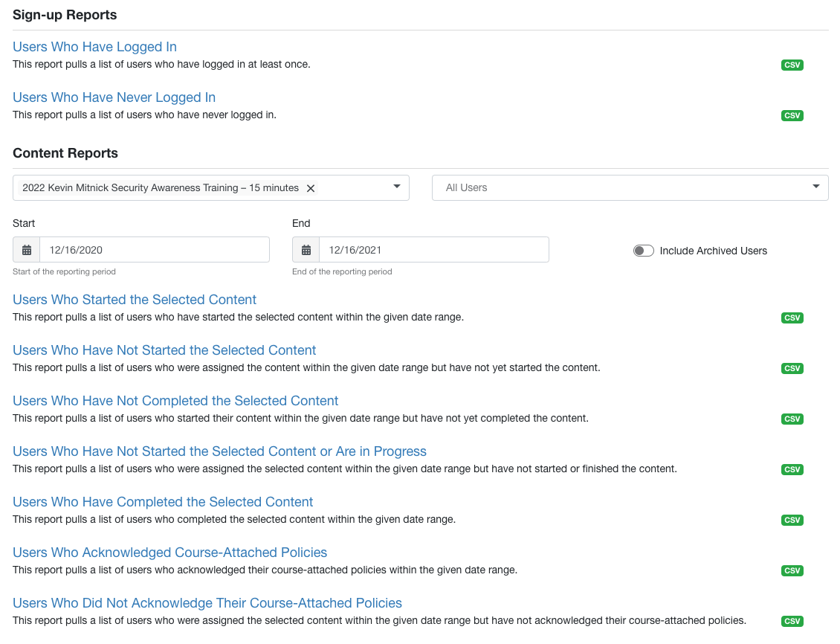Open the Users Who Have Logged In report

click(94, 46)
